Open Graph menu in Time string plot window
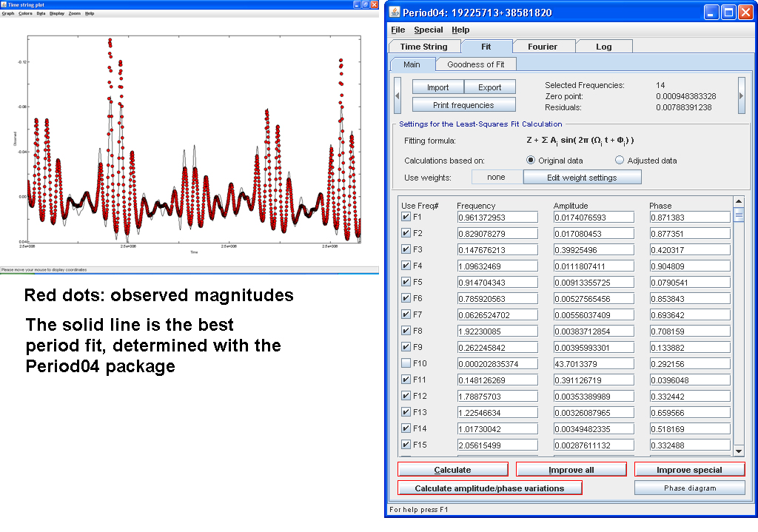The image size is (758, 532). 8,13
